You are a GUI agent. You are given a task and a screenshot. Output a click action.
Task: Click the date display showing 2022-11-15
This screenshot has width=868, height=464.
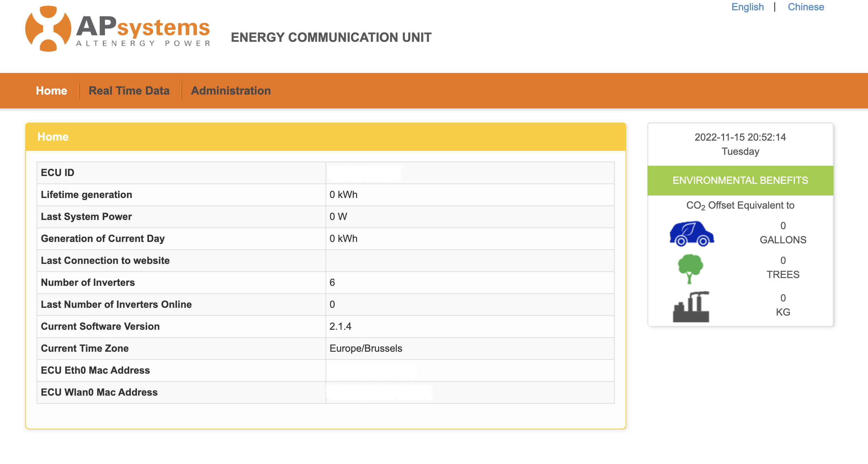(740, 137)
